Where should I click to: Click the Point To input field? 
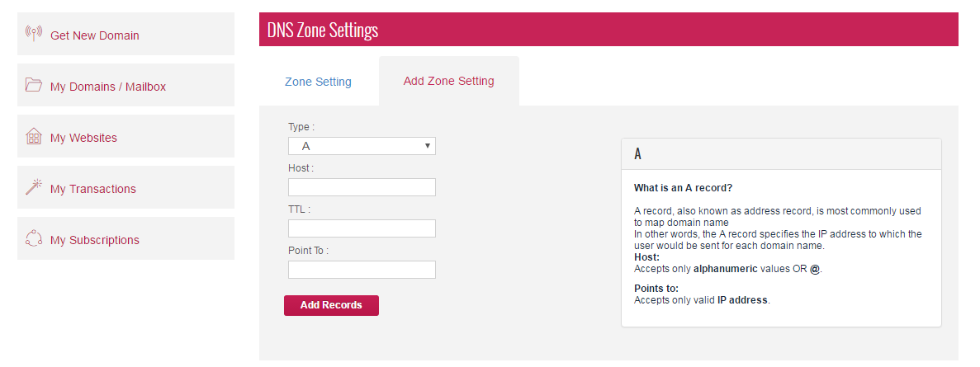[362, 270]
